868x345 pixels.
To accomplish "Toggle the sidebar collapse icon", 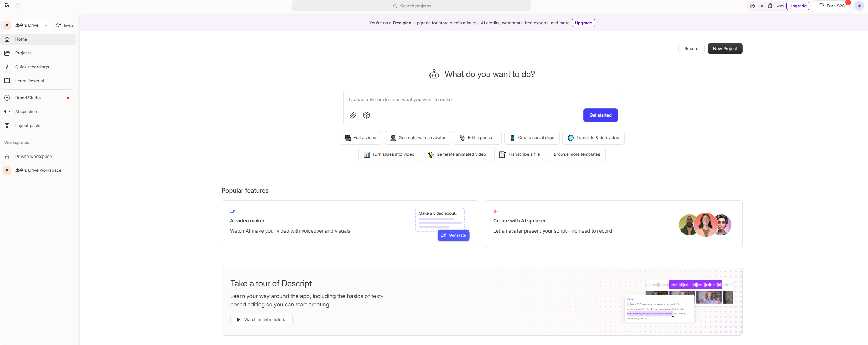I will (7, 6).
